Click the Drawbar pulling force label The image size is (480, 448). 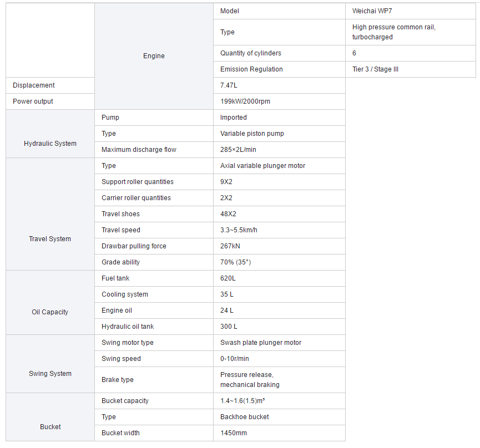[x=134, y=246]
